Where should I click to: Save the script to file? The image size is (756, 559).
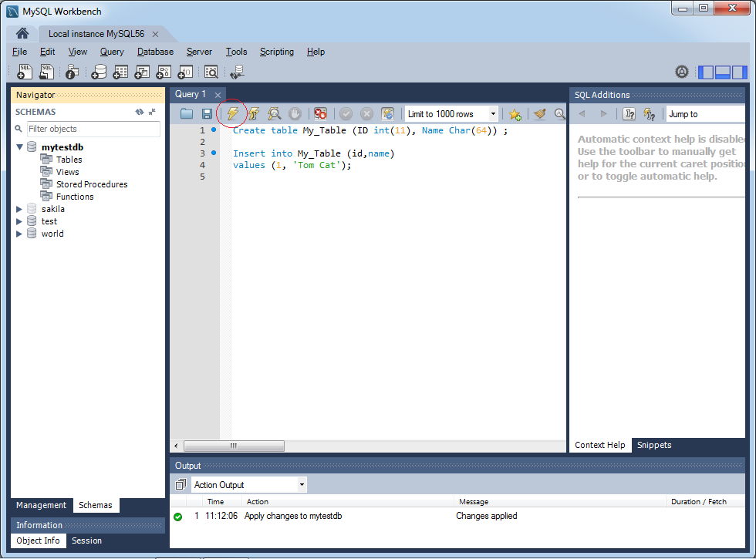coord(207,114)
